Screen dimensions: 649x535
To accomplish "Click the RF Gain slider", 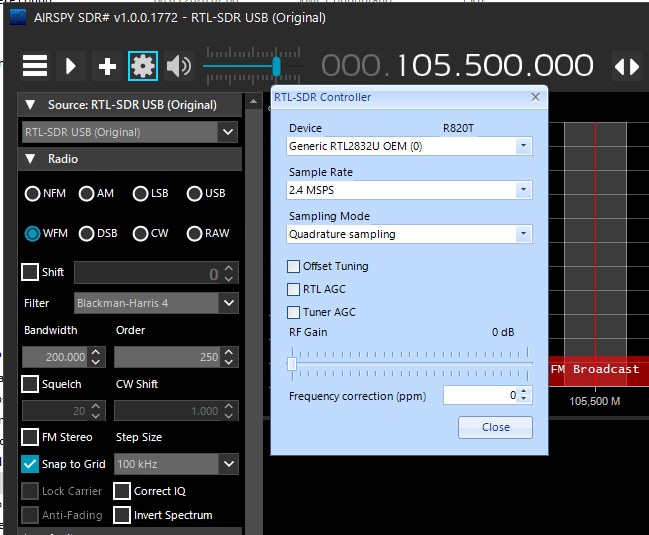I will (410, 364).
